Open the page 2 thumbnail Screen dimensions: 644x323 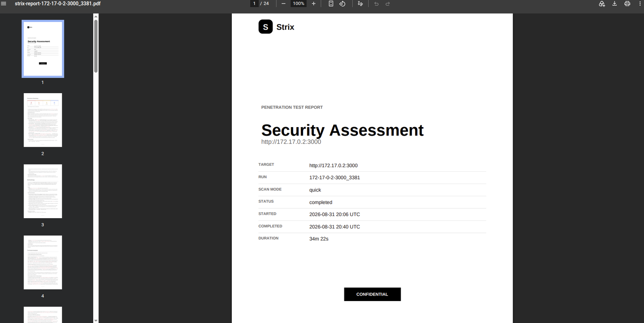tap(43, 120)
